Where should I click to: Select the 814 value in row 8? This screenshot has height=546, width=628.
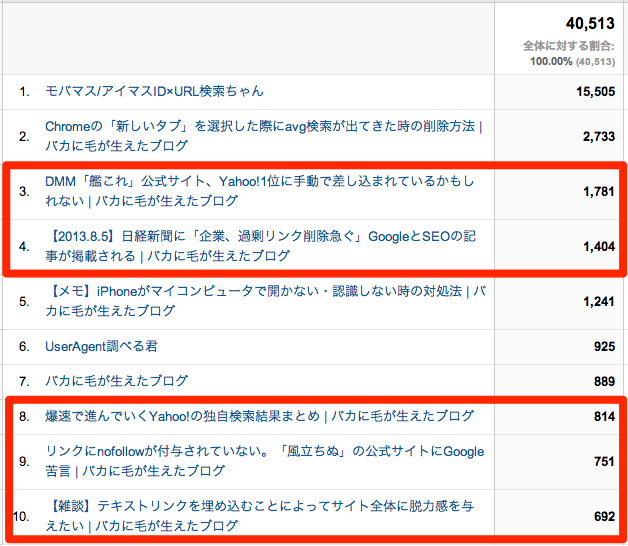603,416
